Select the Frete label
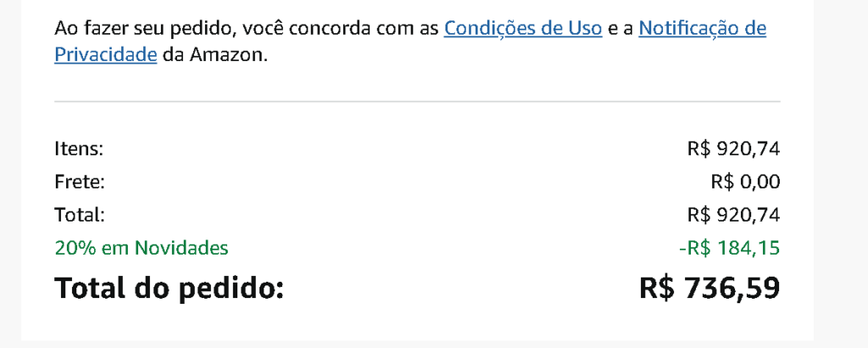Viewport: 868px width, 348px height. point(79,182)
